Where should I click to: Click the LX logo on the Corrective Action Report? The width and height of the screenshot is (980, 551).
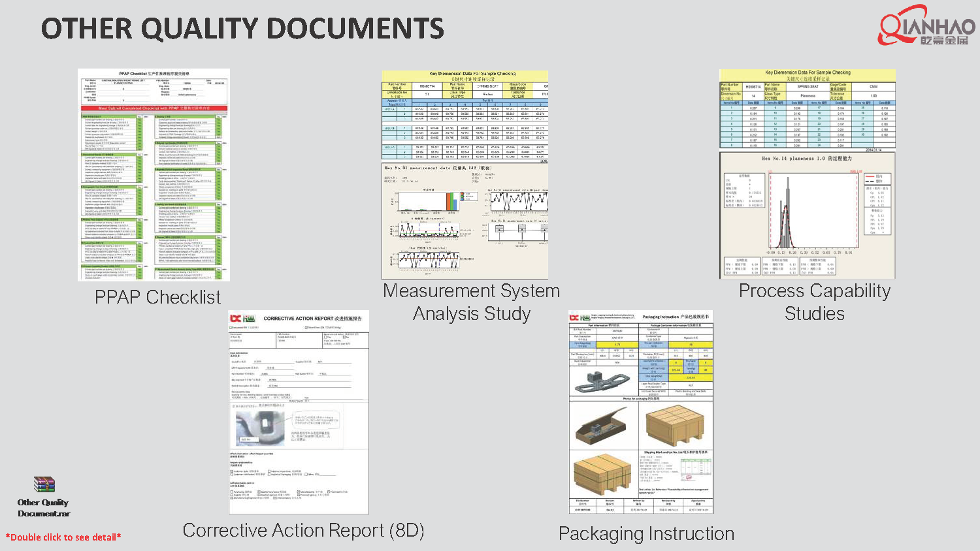pyautogui.click(x=234, y=317)
